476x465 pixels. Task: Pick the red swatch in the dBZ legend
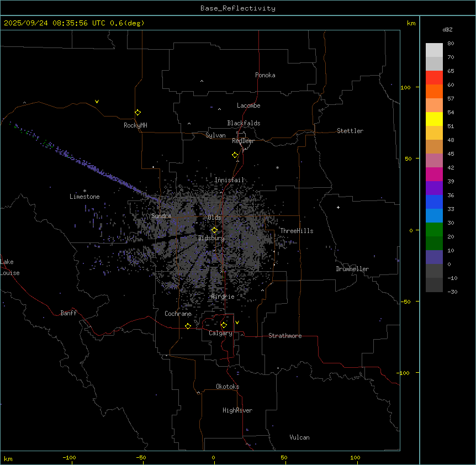tap(434, 78)
